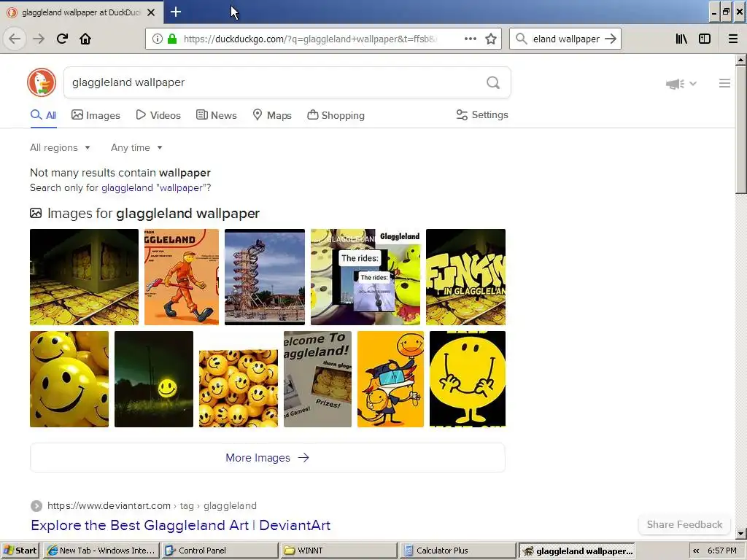The height and width of the screenshot is (560, 747).
Task: Click the Images for glaggleland wallpaper heading
Action: point(153,214)
